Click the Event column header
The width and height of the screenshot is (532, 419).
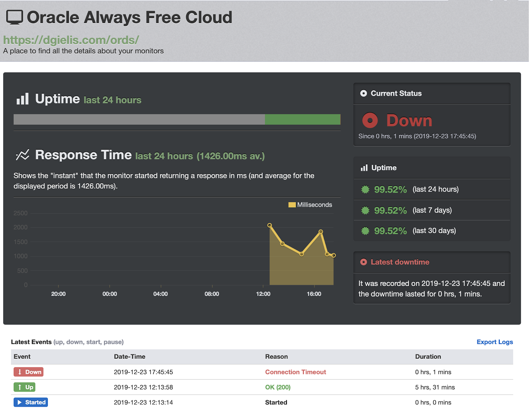[22, 356]
